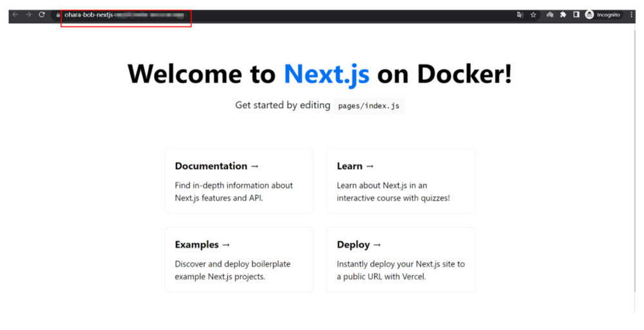Open the Documentation card
The height and width of the screenshot is (330, 644).
239,181
